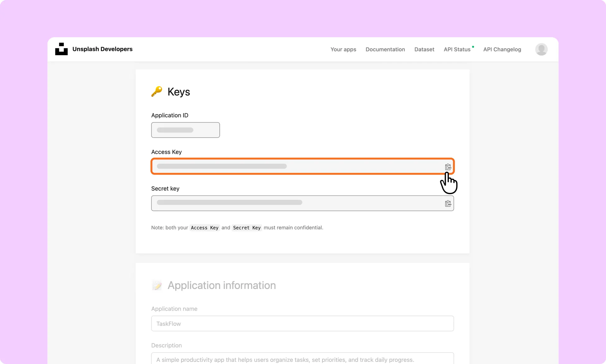Click Unsplash Developers title link
The width and height of the screenshot is (606, 364).
coord(102,49)
